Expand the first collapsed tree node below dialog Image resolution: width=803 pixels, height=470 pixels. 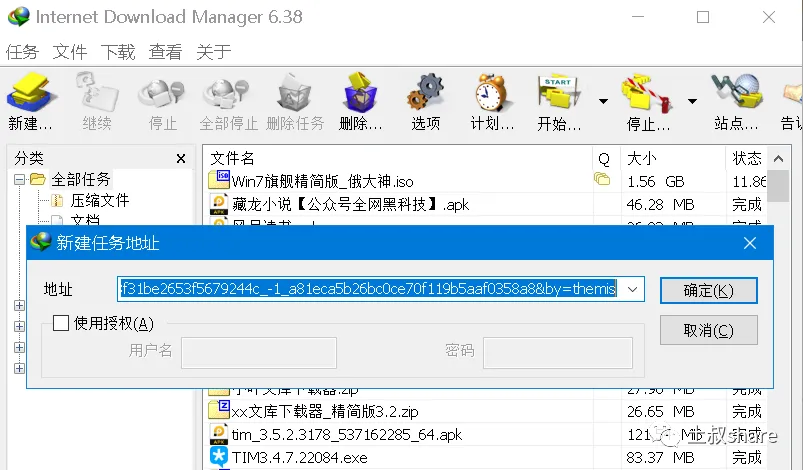click(x=19, y=305)
